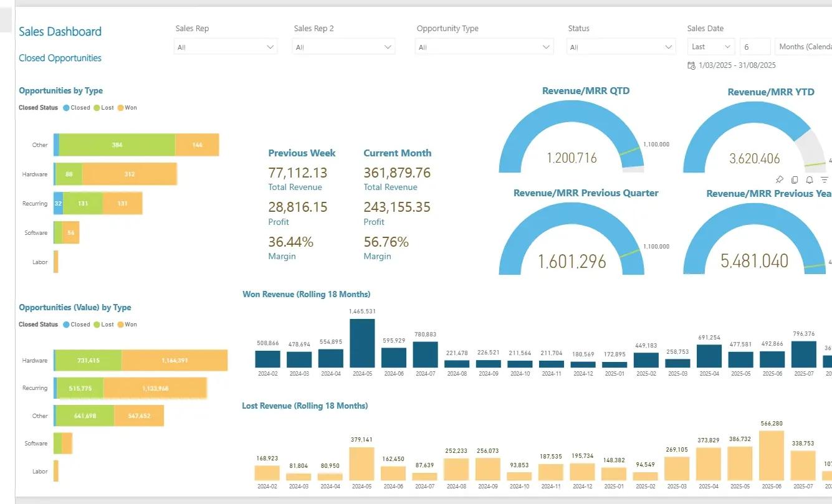Select the Hardware value segment 1,164,391

(x=175, y=361)
